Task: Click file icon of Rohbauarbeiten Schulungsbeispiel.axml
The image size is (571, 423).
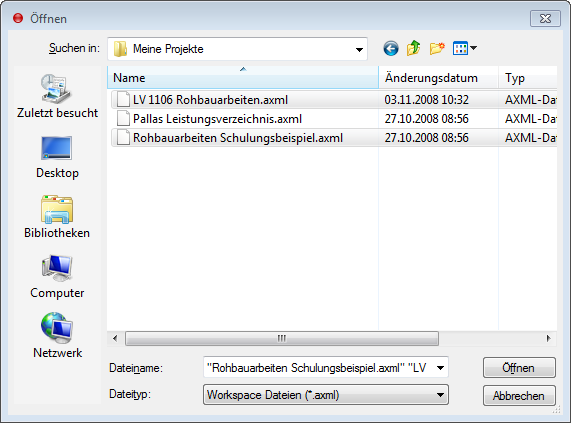Action: coord(123,138)
